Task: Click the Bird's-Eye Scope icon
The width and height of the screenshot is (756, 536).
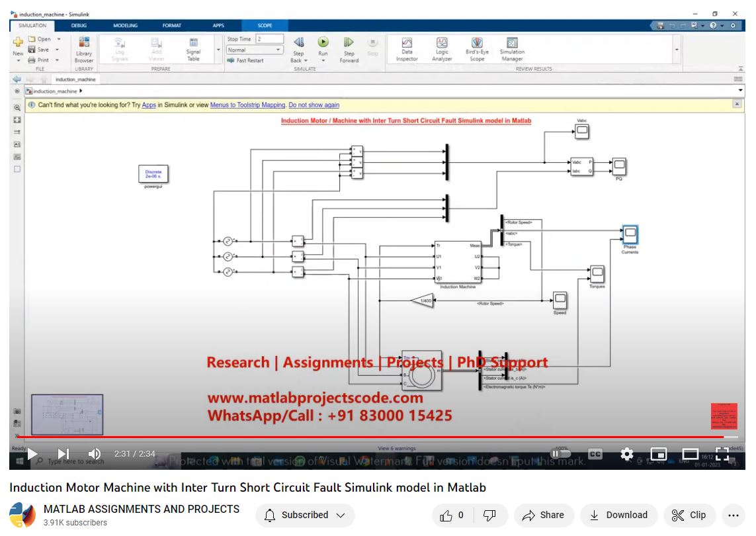Action: point(476,48)
